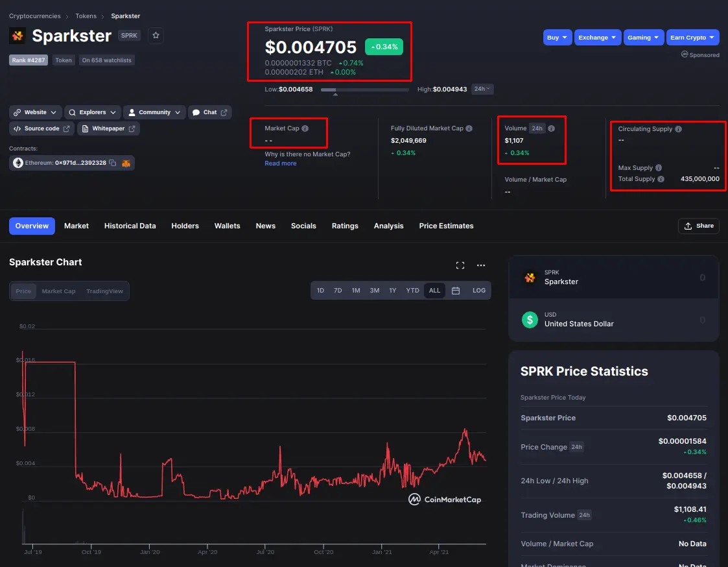Viewport: 728px width, 567px height.
Task: Click the Rank #4287 badge
Action: coord(29,60)
